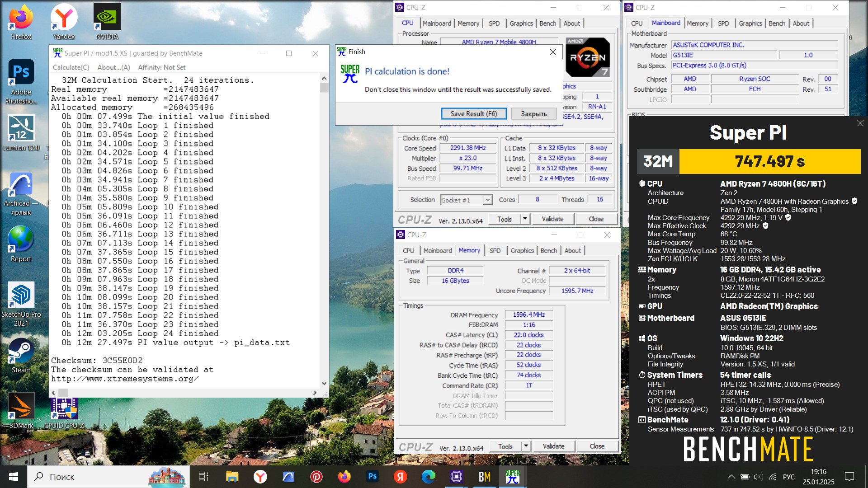Image resolution: width=868 pixels, height=488 pixels.
Task: Open the Archicad shortcut on the desktop
Action: pyautogui.click(x=21, y=193)
